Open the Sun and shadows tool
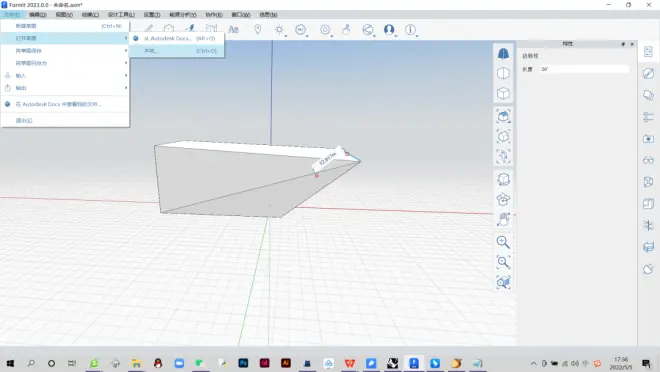This screenshot has width=660, height=372. 279,29
